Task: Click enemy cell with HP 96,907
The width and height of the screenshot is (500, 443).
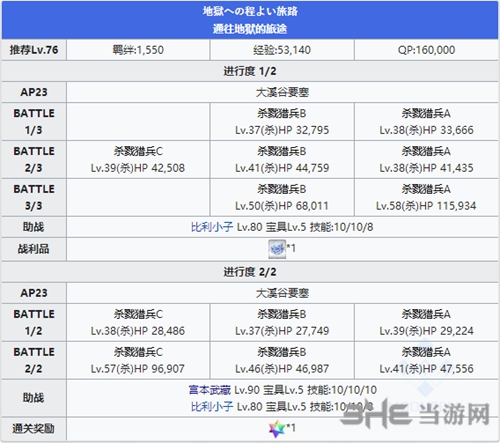Action: tap(138, 360)
